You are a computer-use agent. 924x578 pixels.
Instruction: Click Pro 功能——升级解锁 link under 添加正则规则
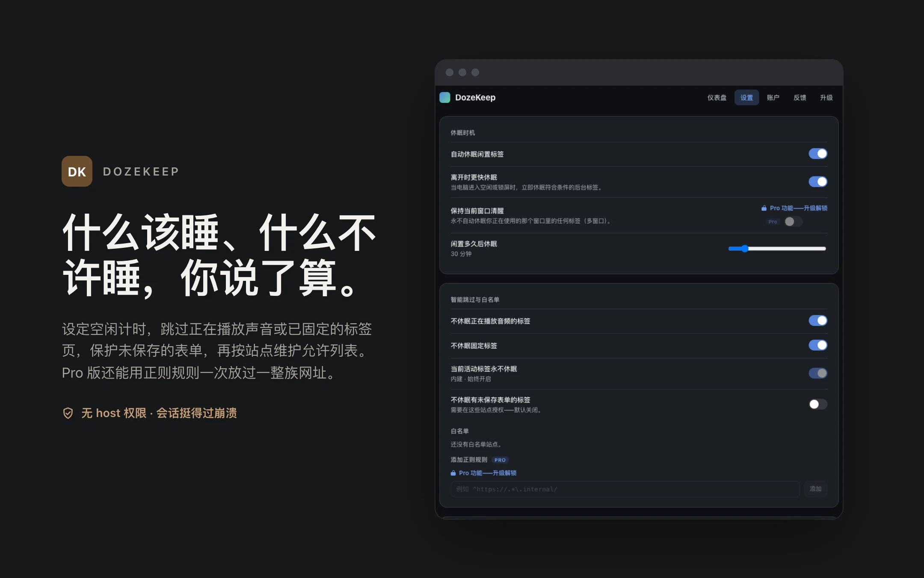[488, 473]
